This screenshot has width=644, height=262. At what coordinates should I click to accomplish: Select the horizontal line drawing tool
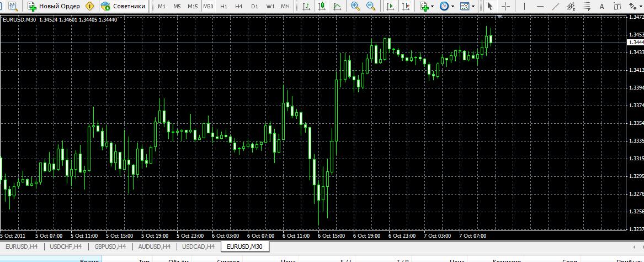(x=540, y=6)
